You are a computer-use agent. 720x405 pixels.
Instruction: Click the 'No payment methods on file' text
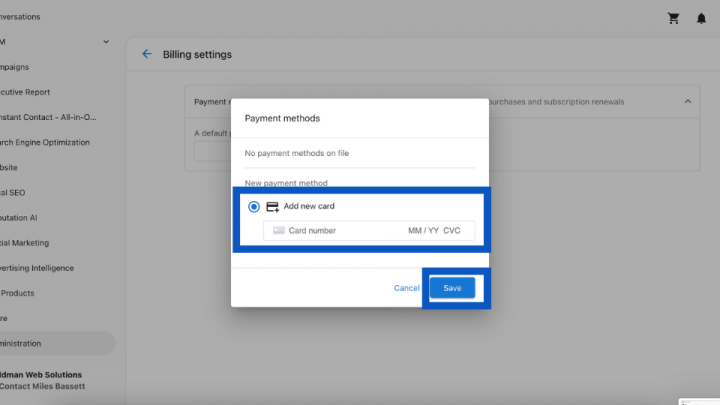297,153
